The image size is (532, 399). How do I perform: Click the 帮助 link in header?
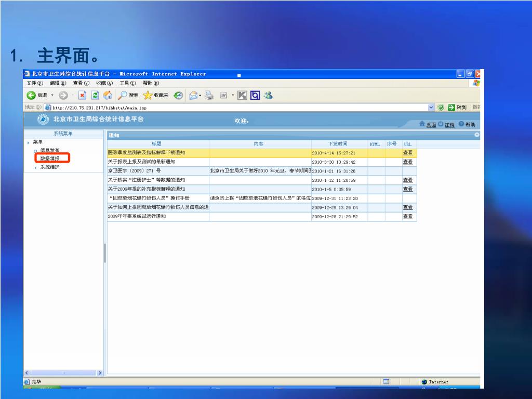[470, 125]
